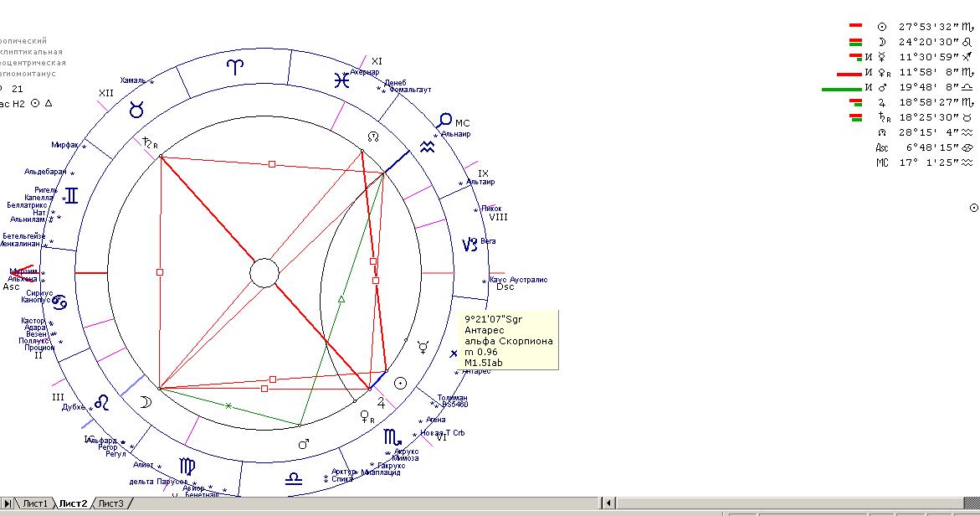Click the green Mars strength bar
The width and height of the screenshot is (980, 516).
841,89
